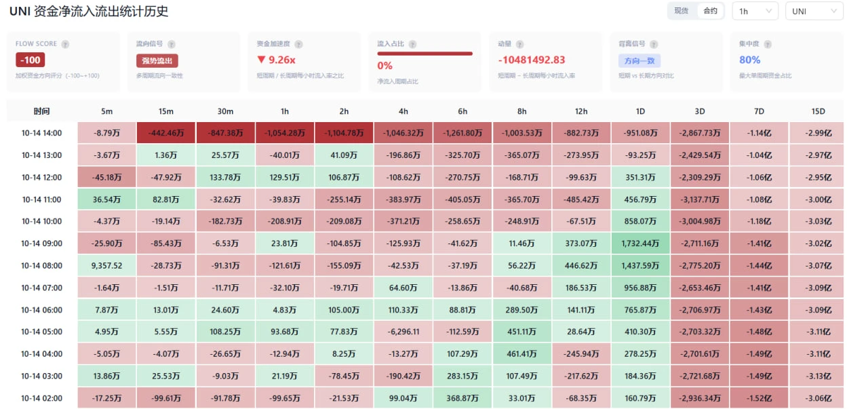The height and width of the screenshot is (409, 868).
Task: Click the 80% concentration value
Action: tap(750, 60)
